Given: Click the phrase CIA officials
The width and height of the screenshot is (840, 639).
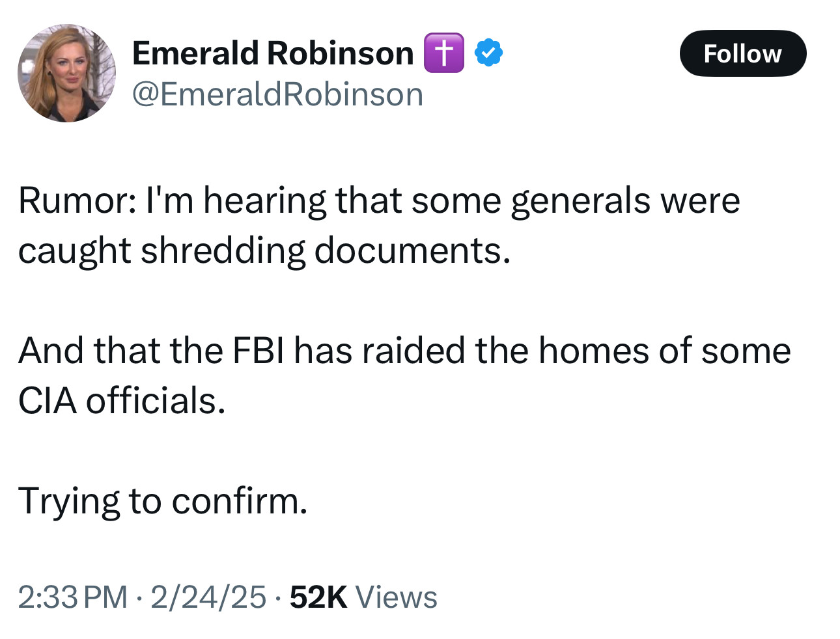Looking at the screenshot, I should pos(122,400).
